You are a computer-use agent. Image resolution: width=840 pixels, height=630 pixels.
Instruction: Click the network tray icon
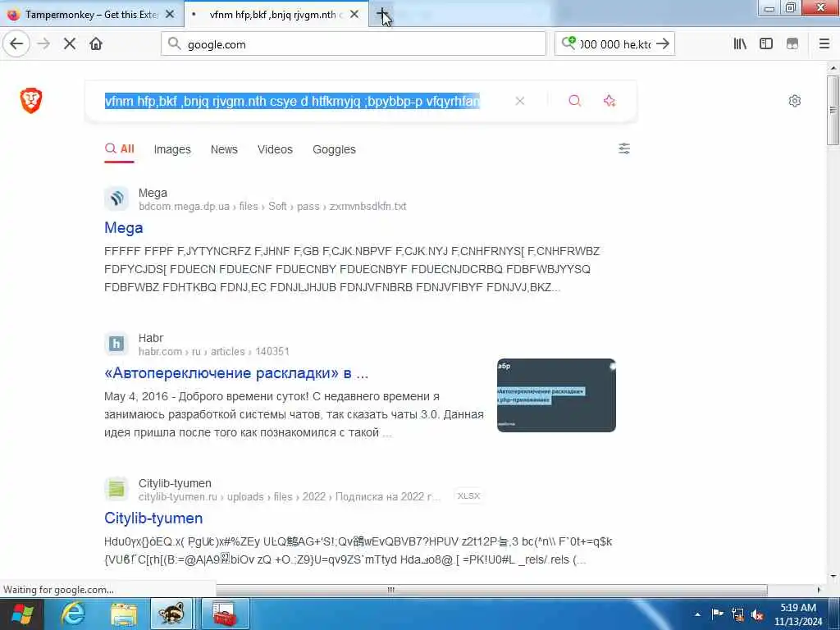pos(737,614)
